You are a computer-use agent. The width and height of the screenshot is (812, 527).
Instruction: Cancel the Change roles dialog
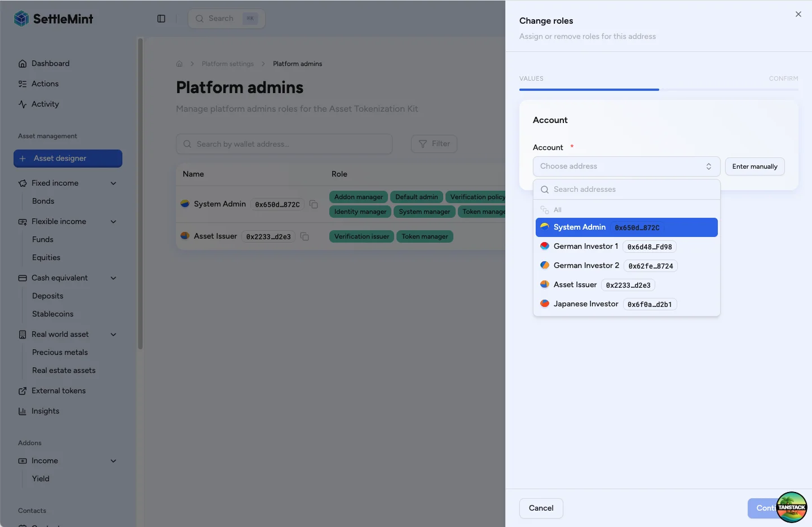pos(541,508)
